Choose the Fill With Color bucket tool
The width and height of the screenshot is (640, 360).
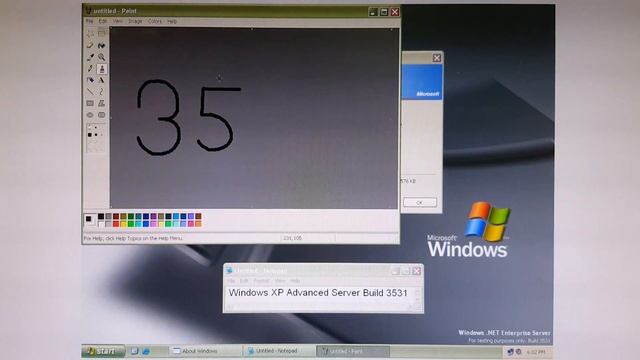102,45
